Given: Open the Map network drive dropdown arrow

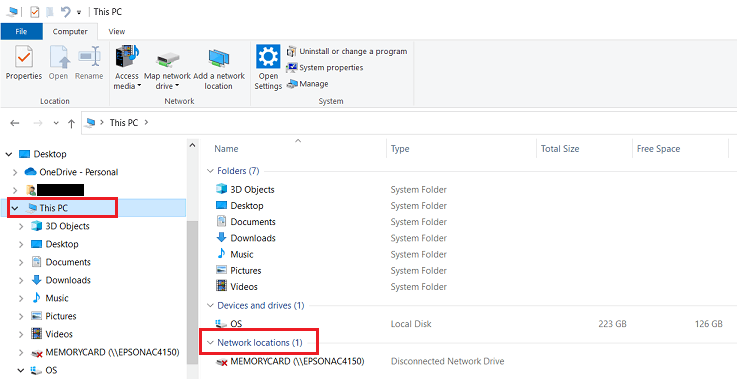Looking at the screenshot, I should point(177,86).
